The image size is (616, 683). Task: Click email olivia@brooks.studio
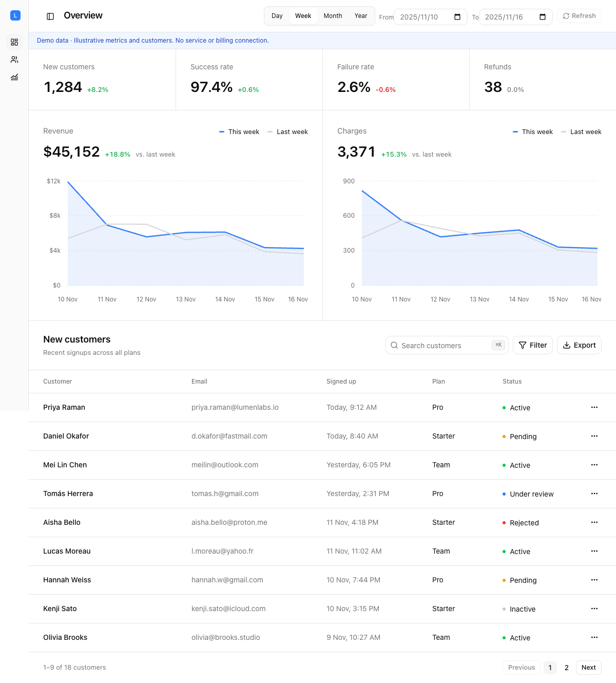click(x=226, y=637)
